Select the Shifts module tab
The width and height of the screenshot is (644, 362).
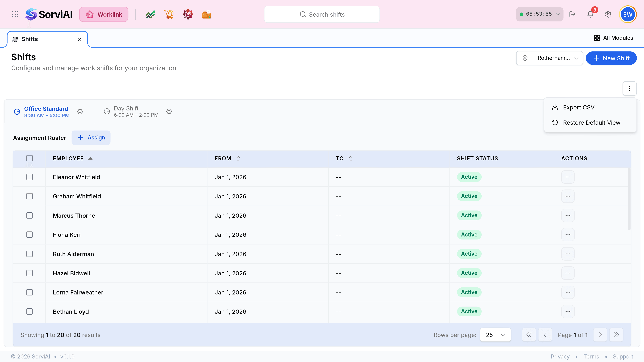click(47, 39)
